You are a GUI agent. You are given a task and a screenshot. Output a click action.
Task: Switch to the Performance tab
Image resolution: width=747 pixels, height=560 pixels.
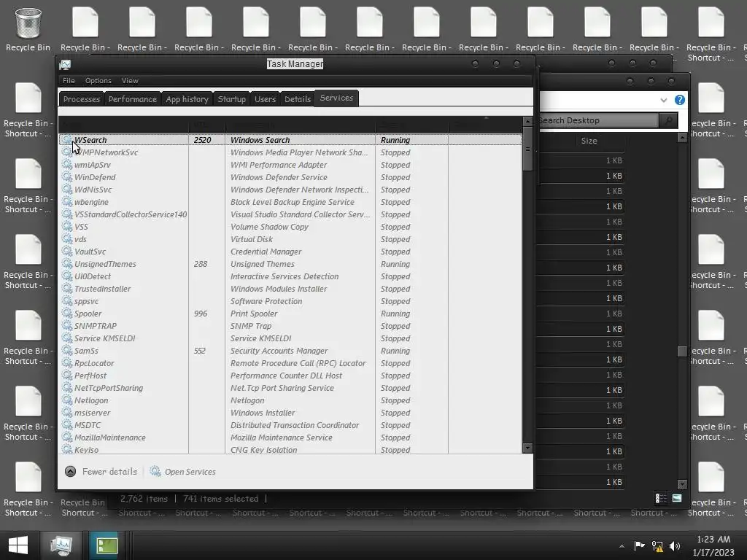[133, 99]
